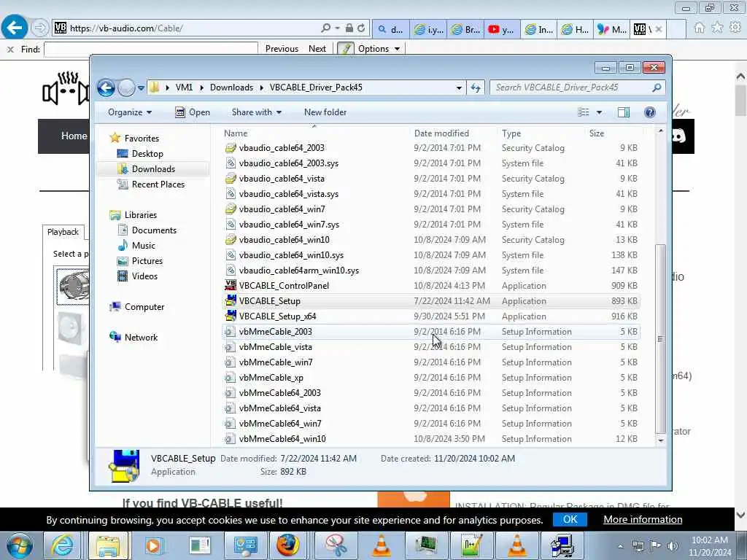Viewport: 747px width, 560px height.
Task: Click Previous in the Find bar
Action: (282, 49)
